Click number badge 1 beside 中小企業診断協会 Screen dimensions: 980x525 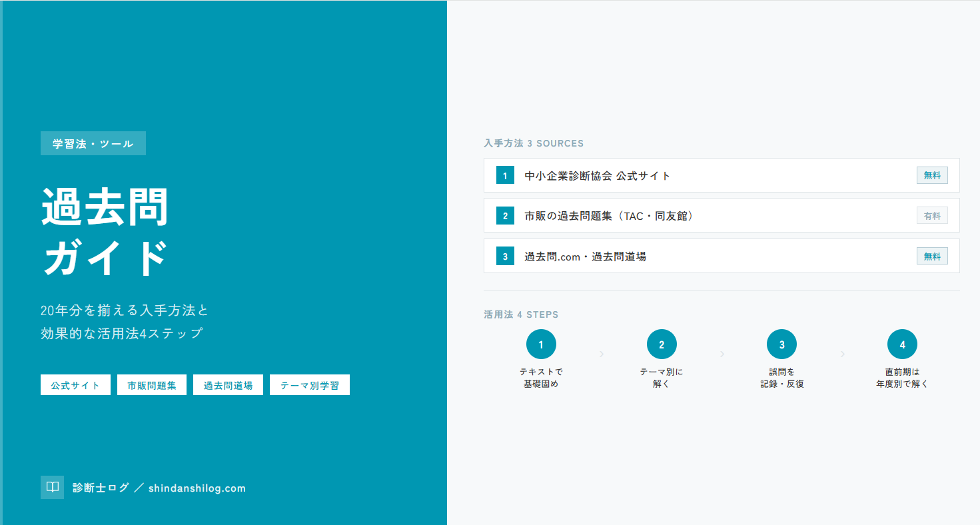pyautogui.click(x=505, y=176)
